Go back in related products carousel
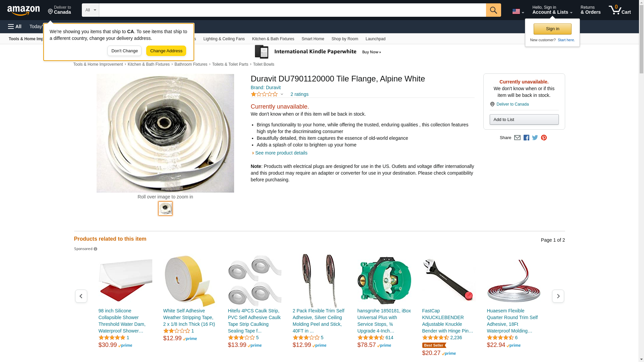This screenshot has width=644, height=362. point(81,296)
